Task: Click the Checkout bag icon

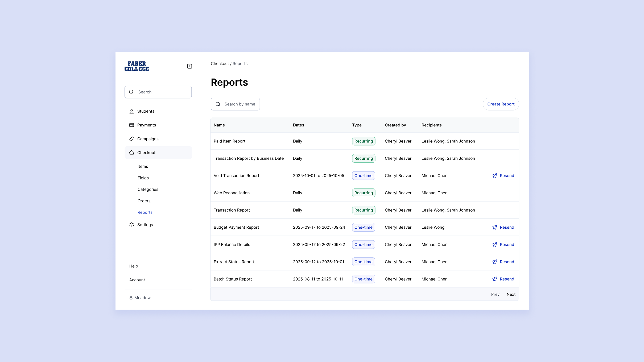Action: click(x=131, y=153)
